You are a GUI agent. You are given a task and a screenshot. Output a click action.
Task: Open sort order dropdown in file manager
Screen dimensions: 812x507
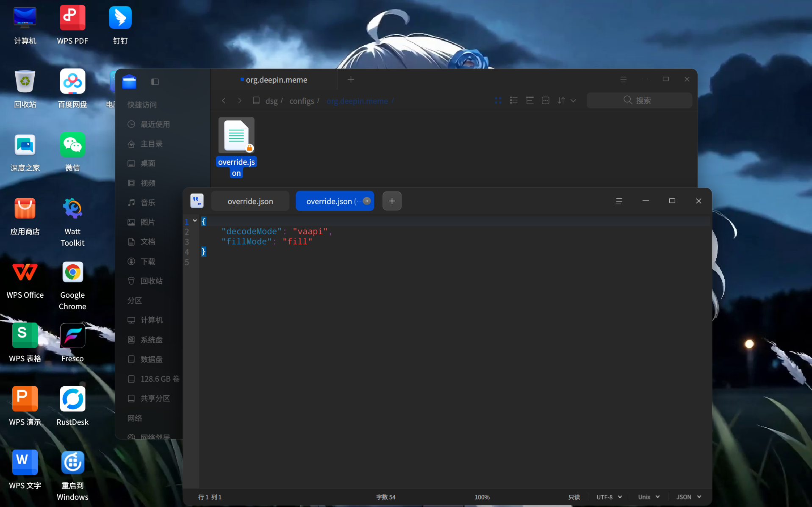click(x=567, y=100)
